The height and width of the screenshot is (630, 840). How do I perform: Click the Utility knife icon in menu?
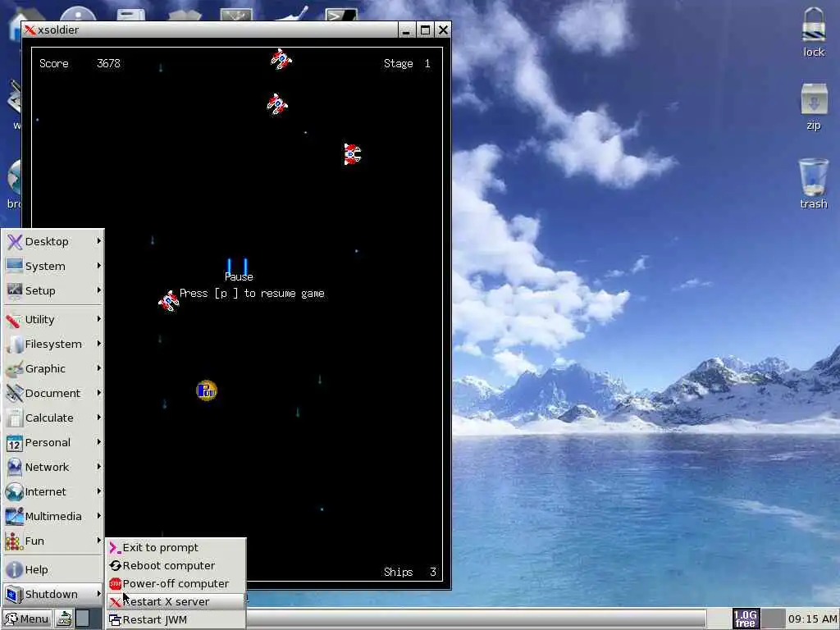[15, 320]
